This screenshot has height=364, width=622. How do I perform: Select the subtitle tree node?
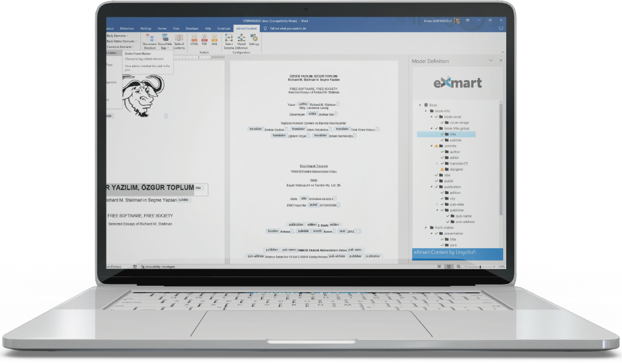point(455,140)
